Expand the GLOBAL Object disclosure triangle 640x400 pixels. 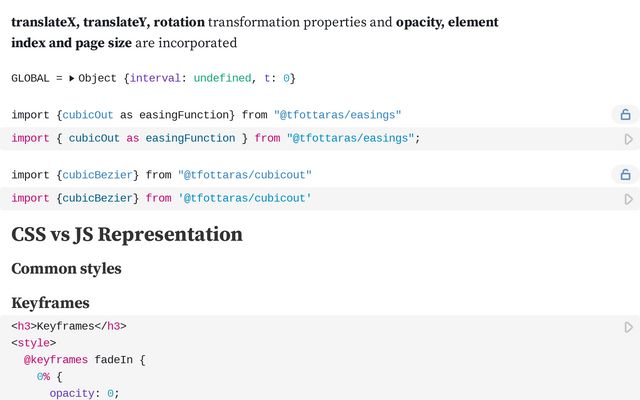[x=71, y=78]
